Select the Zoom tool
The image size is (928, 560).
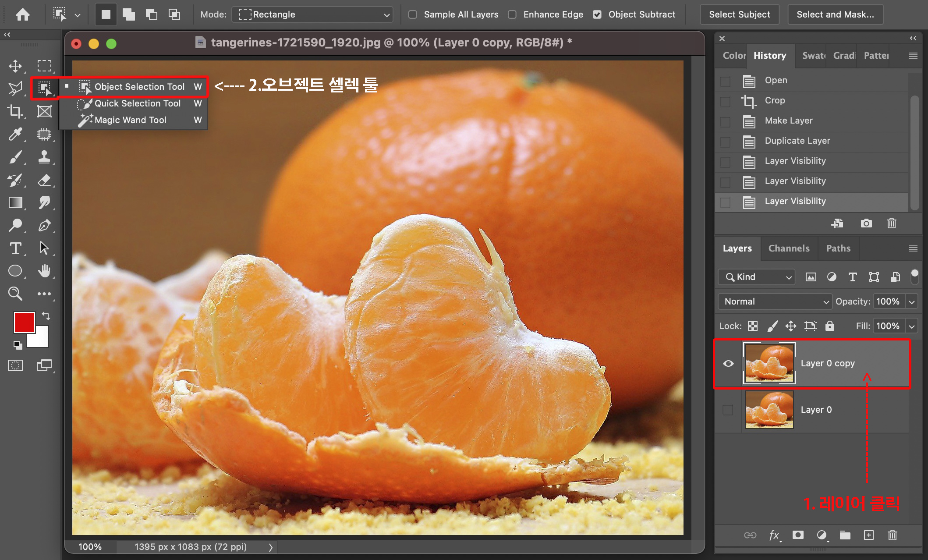(x=15, y=294)
